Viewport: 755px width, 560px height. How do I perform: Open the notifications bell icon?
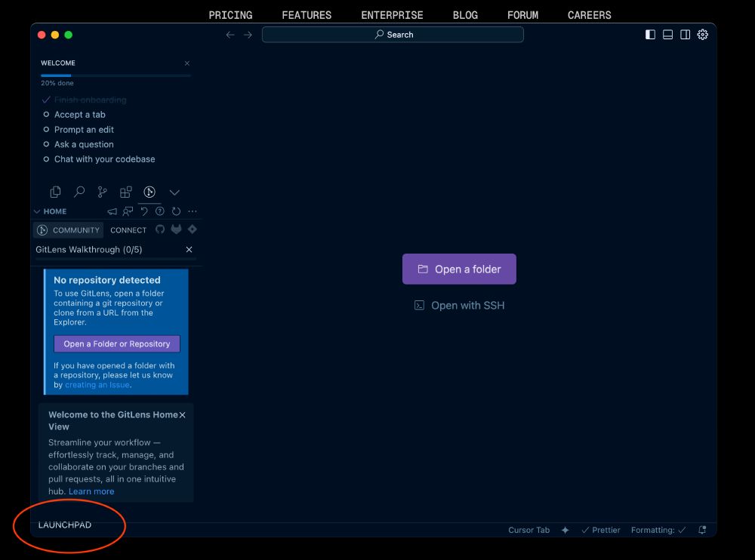pos(702,530)
